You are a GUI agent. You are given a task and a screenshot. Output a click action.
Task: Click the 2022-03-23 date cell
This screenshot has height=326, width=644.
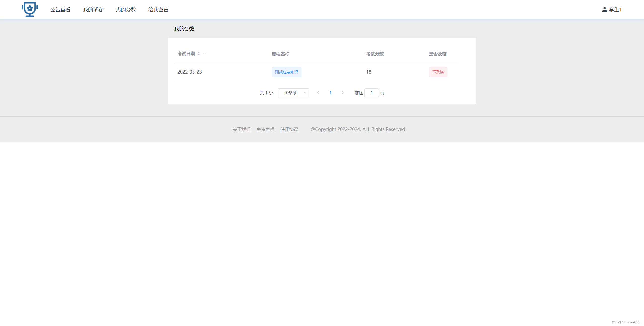[189, 72]
